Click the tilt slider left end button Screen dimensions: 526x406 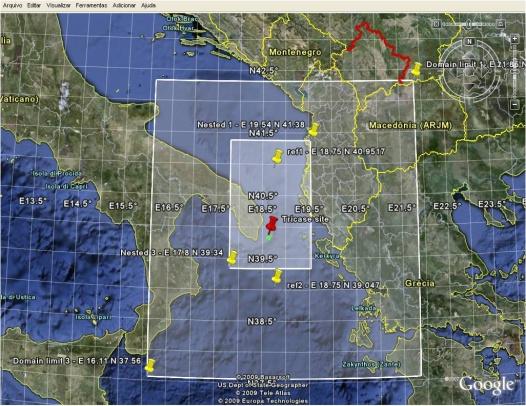tap(436, 24)
